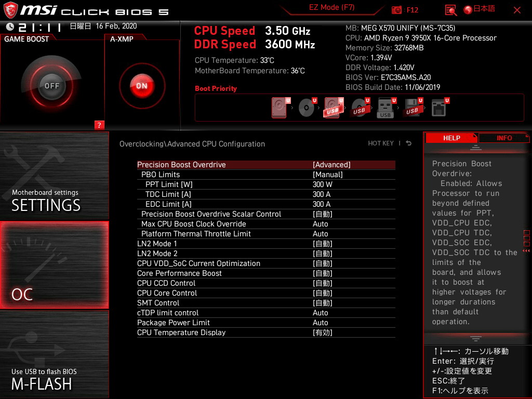Click the BIOS Ver E7C35AMS.A20 text

coord(388,77)
